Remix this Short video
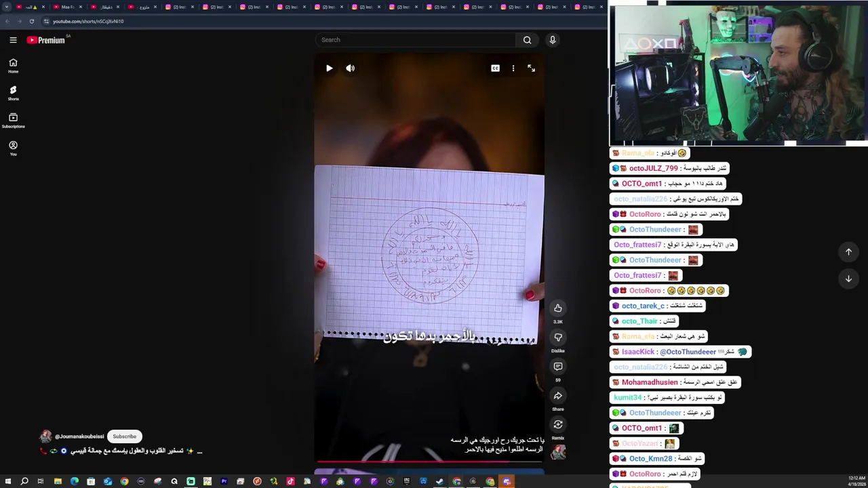 click(x=558, y=425)
